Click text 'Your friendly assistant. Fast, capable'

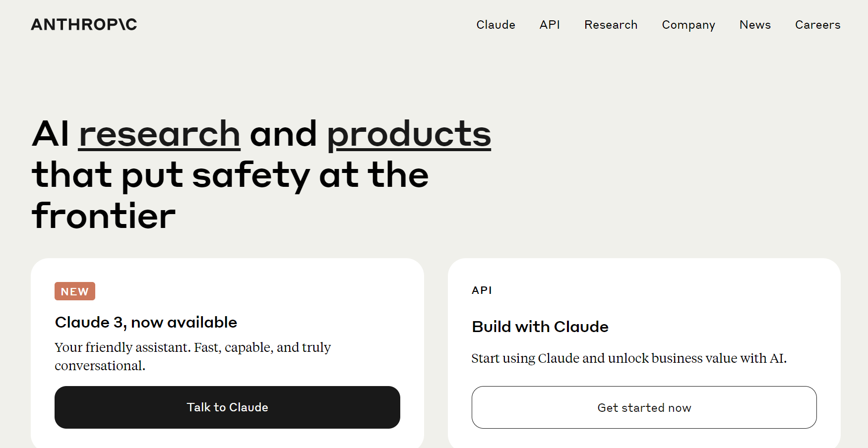click(164, 347)
